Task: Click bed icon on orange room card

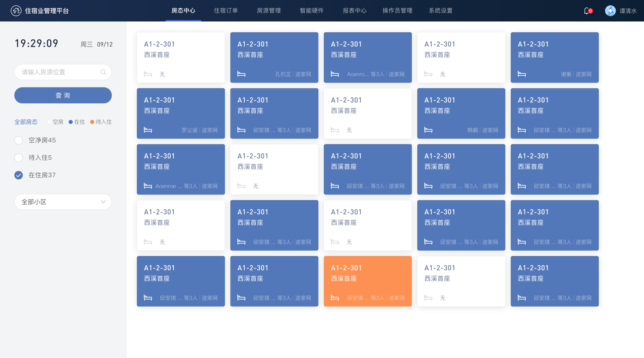Action: (x=335, y=298)
